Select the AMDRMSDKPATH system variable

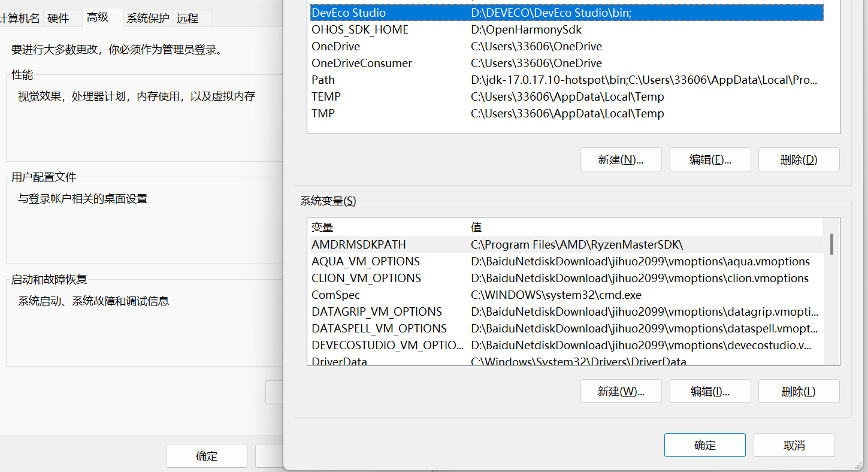coord(565,244)
